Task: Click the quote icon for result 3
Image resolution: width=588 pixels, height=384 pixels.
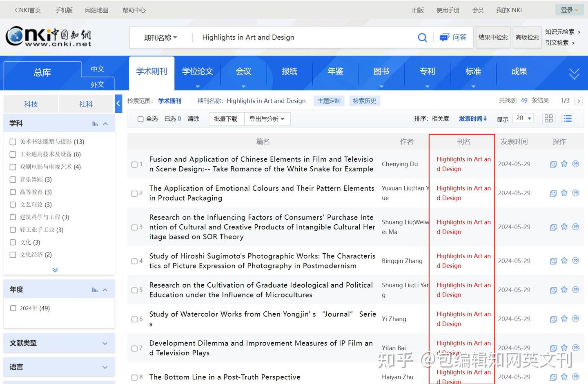Action: point(576,227)
